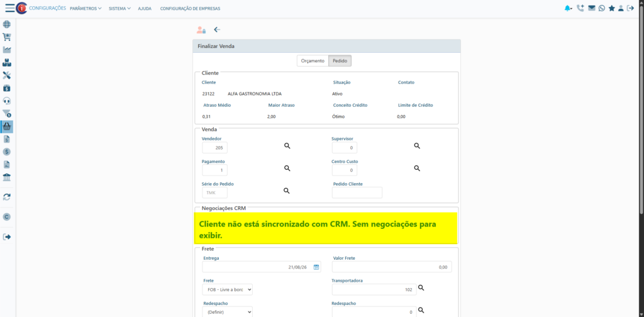Click the Pagamento code field
Screen dimensions: 644x317
[215, 170]
